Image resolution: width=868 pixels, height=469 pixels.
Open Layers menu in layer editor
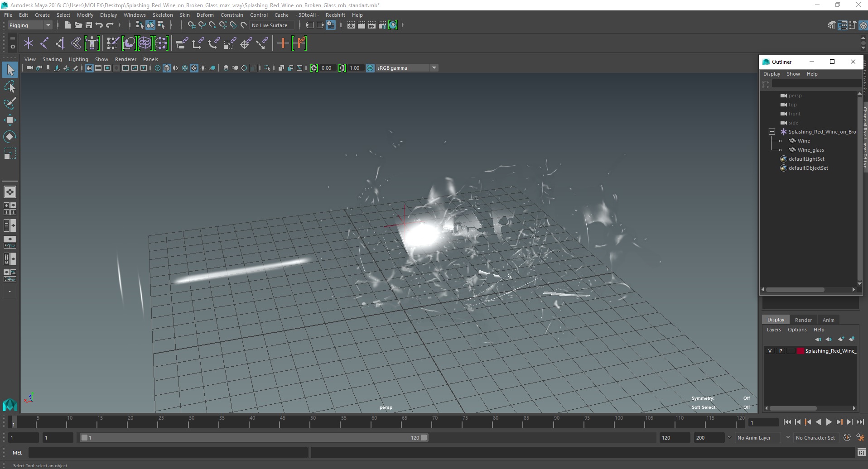coord(774,330)
